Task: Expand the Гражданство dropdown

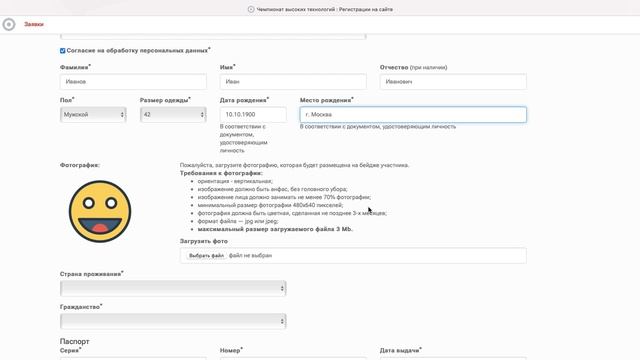Action: pos(173,321)
